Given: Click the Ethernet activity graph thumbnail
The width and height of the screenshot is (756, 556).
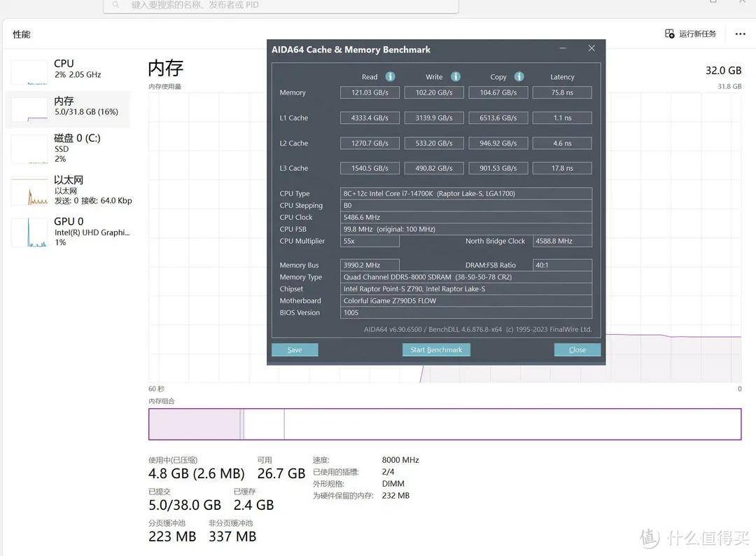Looking at the screenshot, I should pos(29,191).
